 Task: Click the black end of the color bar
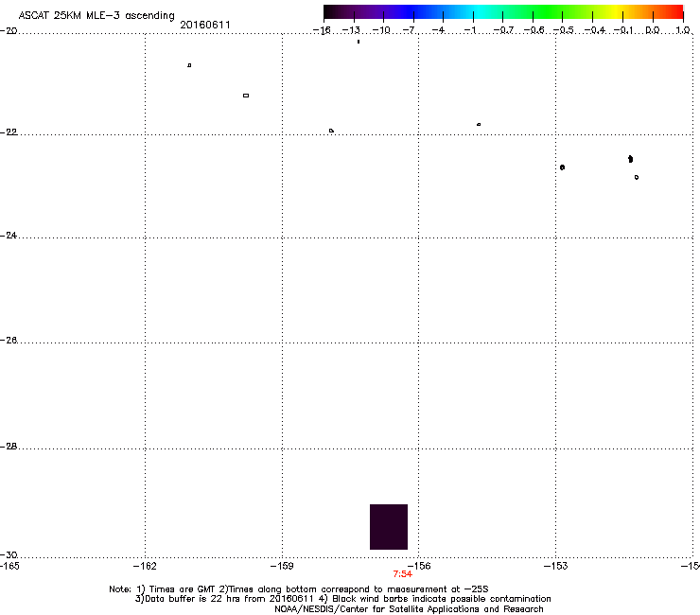pyautogui.click(x=328, y=12)
